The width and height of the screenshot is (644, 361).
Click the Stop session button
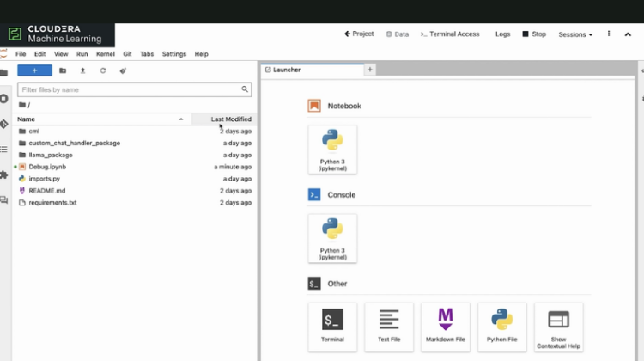click(533, 34)
